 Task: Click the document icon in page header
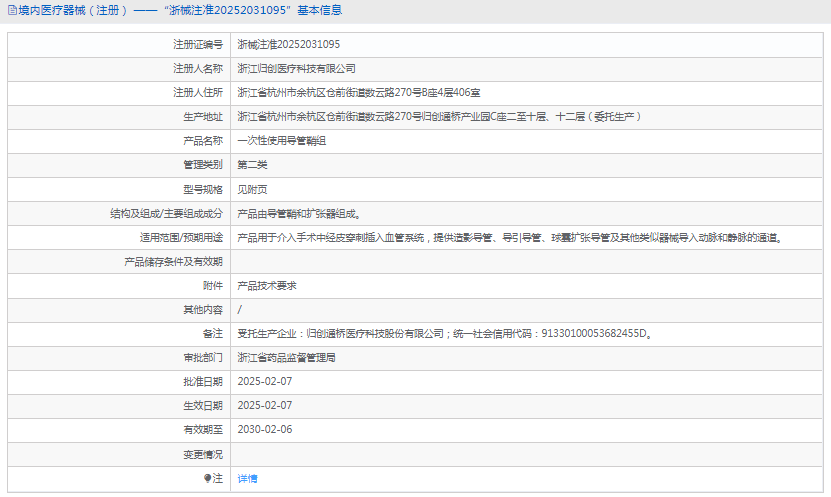12,10
